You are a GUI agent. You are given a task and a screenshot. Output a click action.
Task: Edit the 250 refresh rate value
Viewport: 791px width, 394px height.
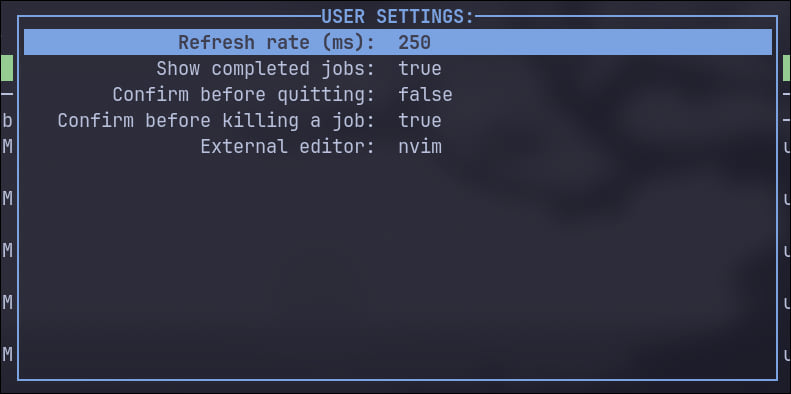pyautogui.click(x=414, y=42)
